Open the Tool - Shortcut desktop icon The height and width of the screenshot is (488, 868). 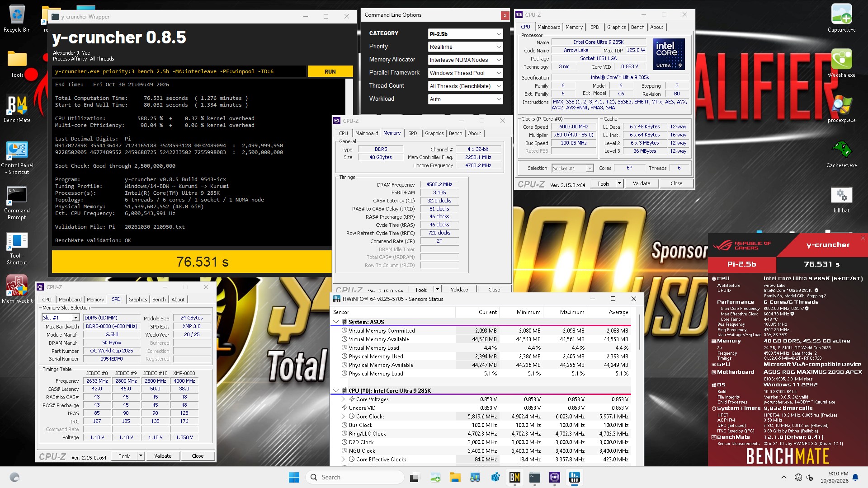(17, 248)
